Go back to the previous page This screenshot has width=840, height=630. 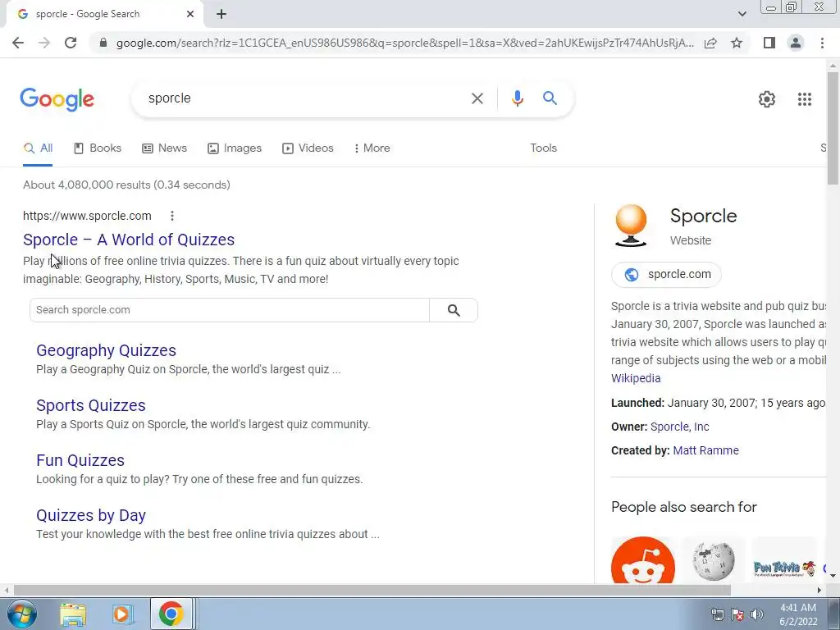[18, 43]
